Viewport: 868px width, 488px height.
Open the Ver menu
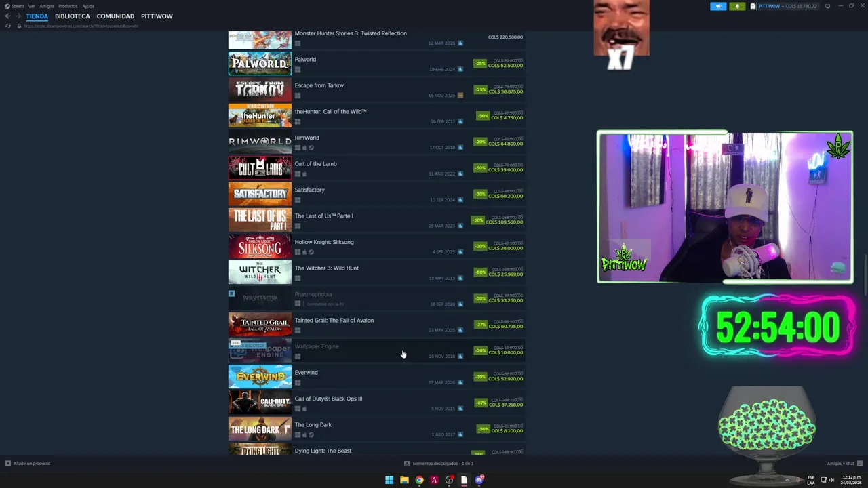[31, 6]
